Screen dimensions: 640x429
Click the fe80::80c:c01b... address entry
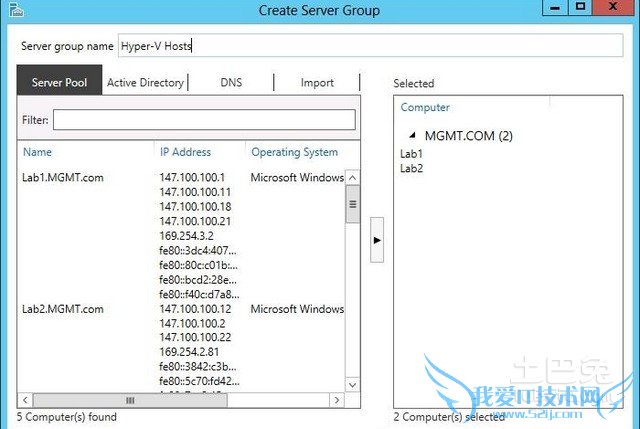pyautogui.click(x=199, y=265)
